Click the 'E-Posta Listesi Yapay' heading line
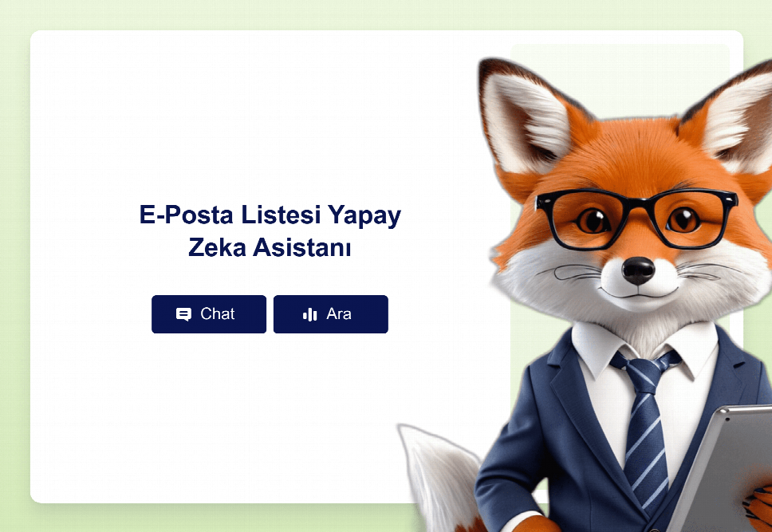This screenshot has height=532, width=772. (x=270, y=215)
